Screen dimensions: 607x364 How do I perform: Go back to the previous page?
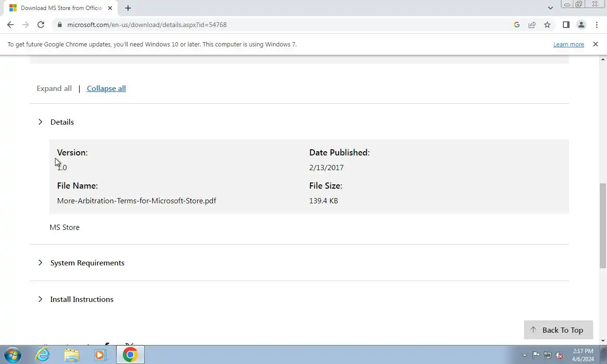click(x=10, y=25)
